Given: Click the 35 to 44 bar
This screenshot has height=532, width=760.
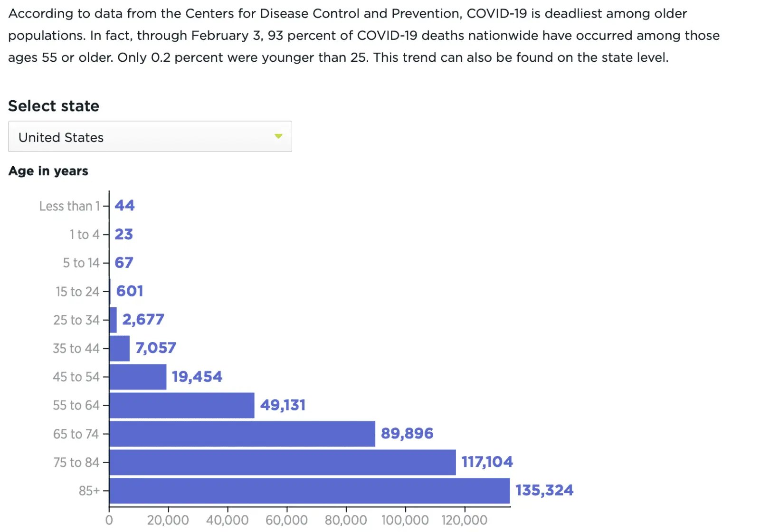Looking at the screenshot, I should [119, 348].
